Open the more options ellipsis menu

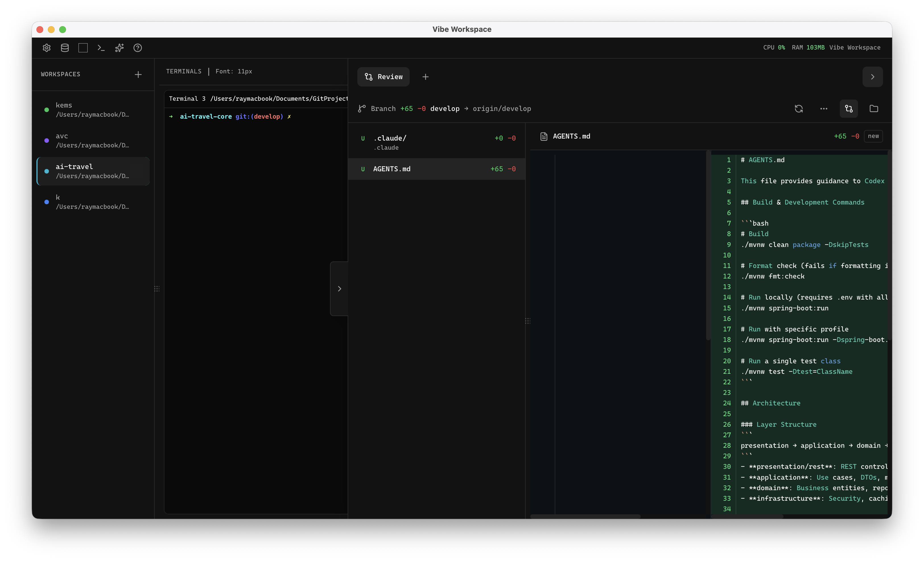[824, 108]
